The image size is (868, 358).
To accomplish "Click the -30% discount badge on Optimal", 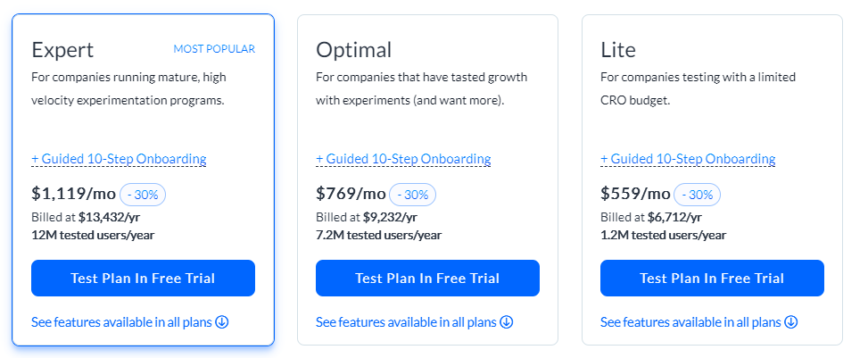I will click(x=412, y=195).
